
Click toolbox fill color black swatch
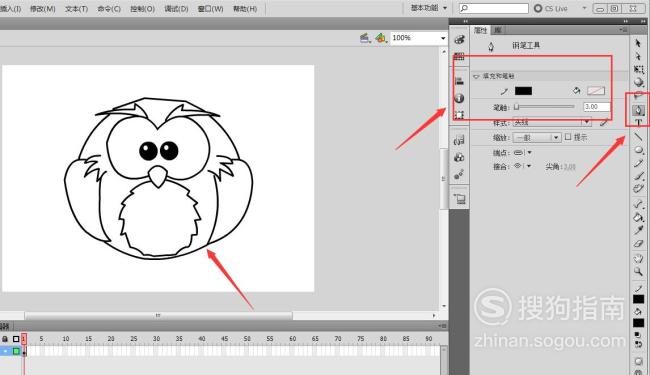tap(638, 323)
